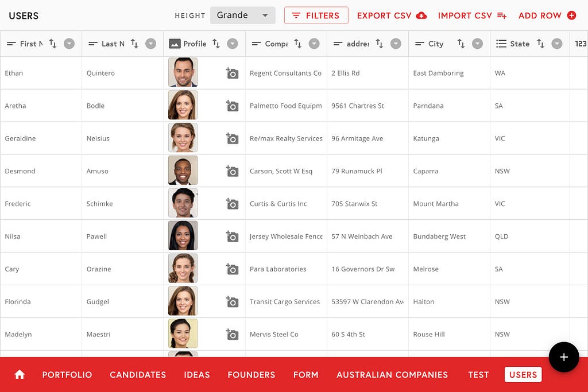Upload photo for Madelyn Maestri
The width and height of the screenshot is (588, 392).
[232, 334]
